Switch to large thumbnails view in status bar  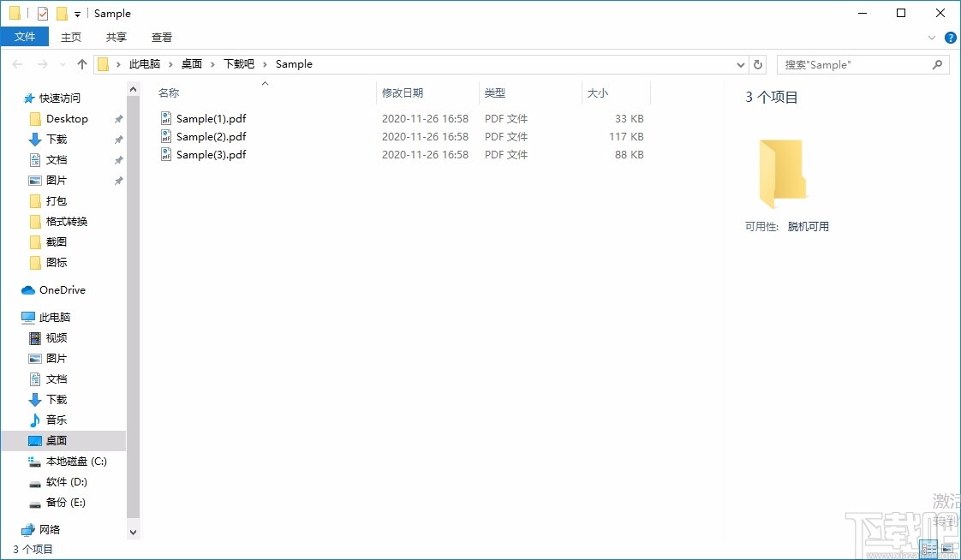947,549
